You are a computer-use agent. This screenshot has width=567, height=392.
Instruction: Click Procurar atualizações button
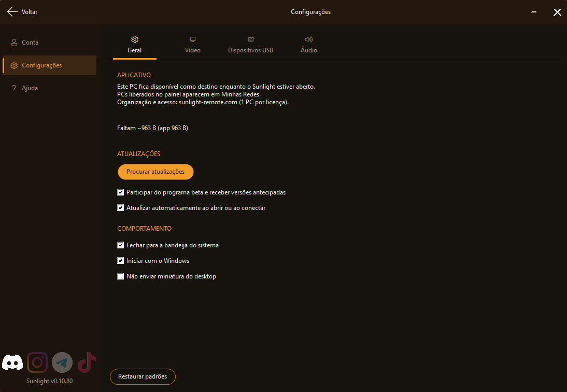coord(155,172)
